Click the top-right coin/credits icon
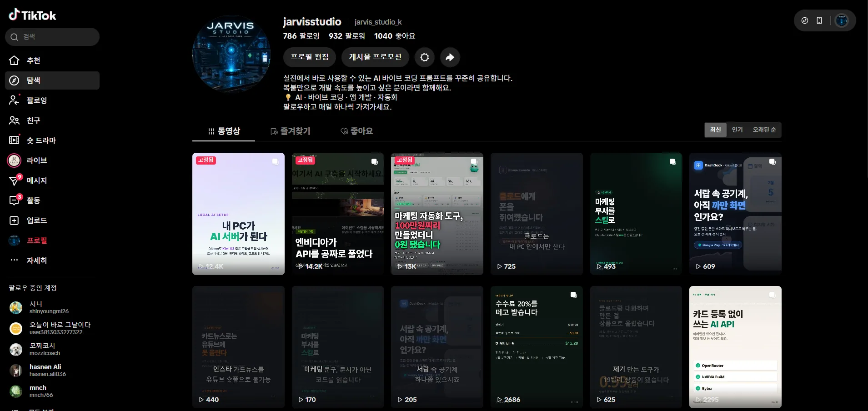Image resolution: width=868 pixels, height=411 pixels. [x=805, y=20]
